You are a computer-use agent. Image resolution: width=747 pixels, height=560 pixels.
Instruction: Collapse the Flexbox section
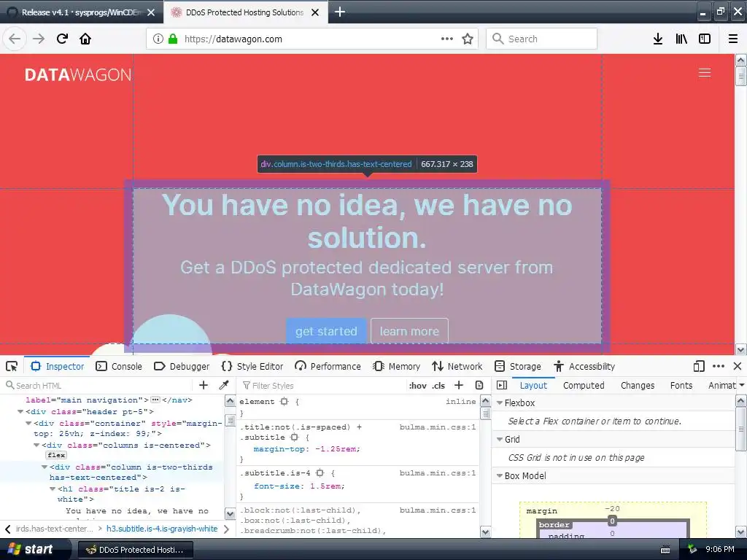pyautogui.click(x=500, y=402)
